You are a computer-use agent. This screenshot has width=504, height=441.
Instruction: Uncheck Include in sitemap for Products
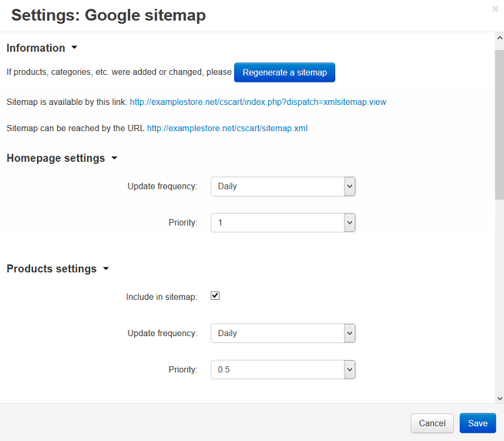pyautogui.click(x=215, y=295)
